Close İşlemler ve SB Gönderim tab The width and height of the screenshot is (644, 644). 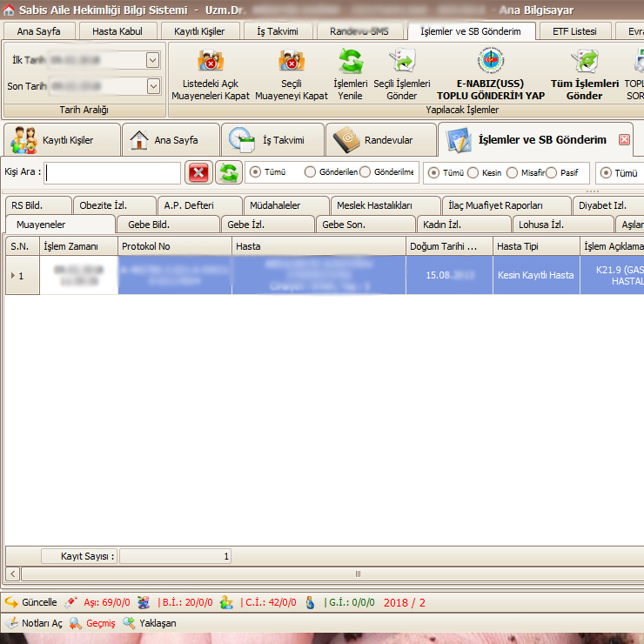pyautogui.click(x=624, y=139)
